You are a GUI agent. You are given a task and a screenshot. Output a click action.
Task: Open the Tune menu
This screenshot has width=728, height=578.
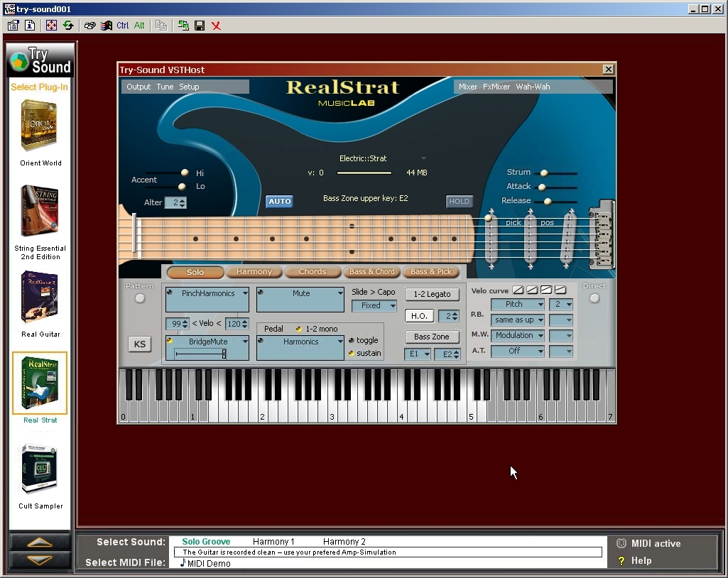click(x=165, y=87)
